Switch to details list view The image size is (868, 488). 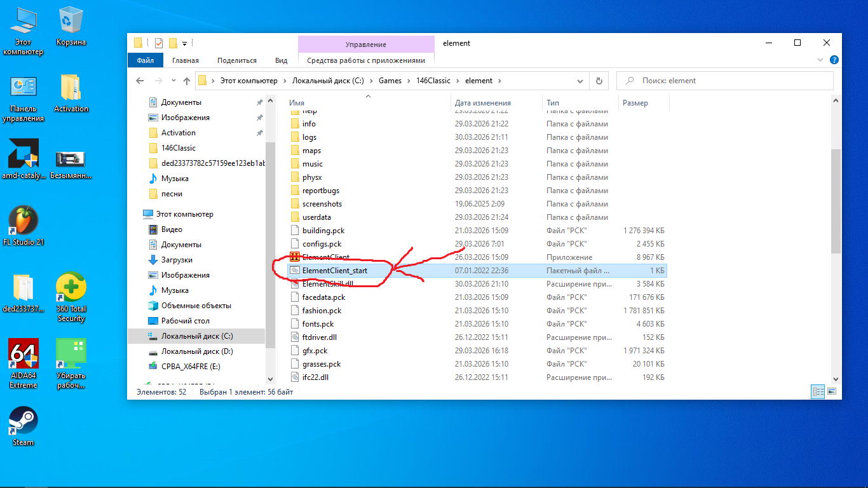pos(818,392)
